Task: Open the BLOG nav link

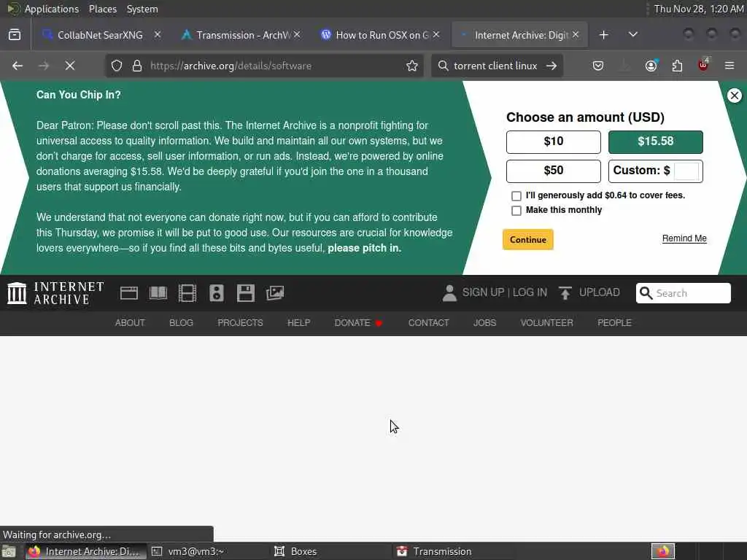Action: point(182,323)
